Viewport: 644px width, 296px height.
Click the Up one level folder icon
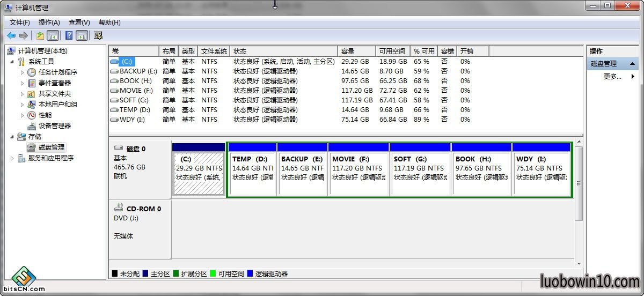coord(40,35)
